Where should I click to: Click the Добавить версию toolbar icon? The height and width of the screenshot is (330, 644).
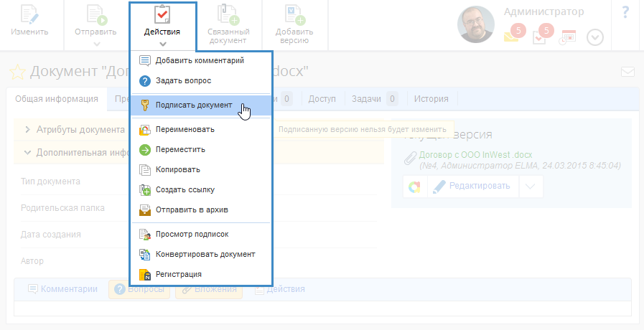294,14
